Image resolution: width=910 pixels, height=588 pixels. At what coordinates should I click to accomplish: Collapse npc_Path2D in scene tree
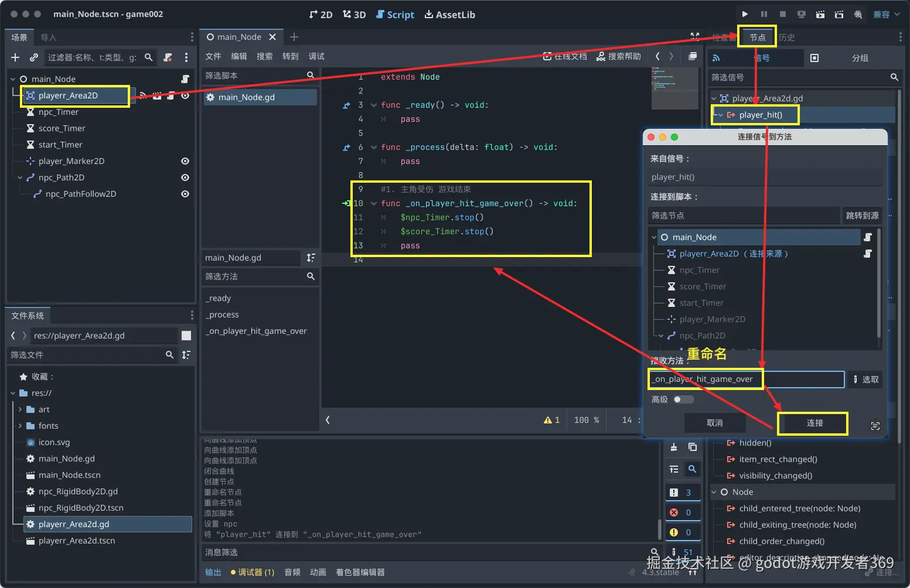click(x=20, y=177)
